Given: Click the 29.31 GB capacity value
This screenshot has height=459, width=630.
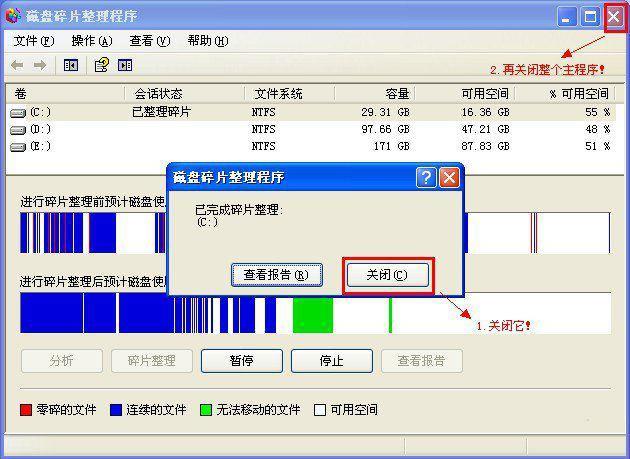Looking at the screenshot, I should (x=385, y=112).
